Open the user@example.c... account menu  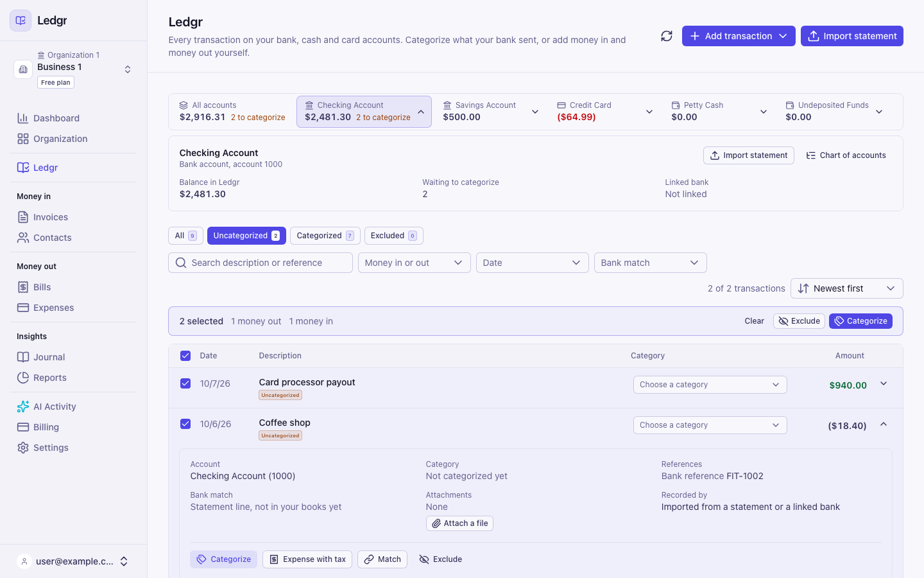pyautogui.click(x=73, y=561)
